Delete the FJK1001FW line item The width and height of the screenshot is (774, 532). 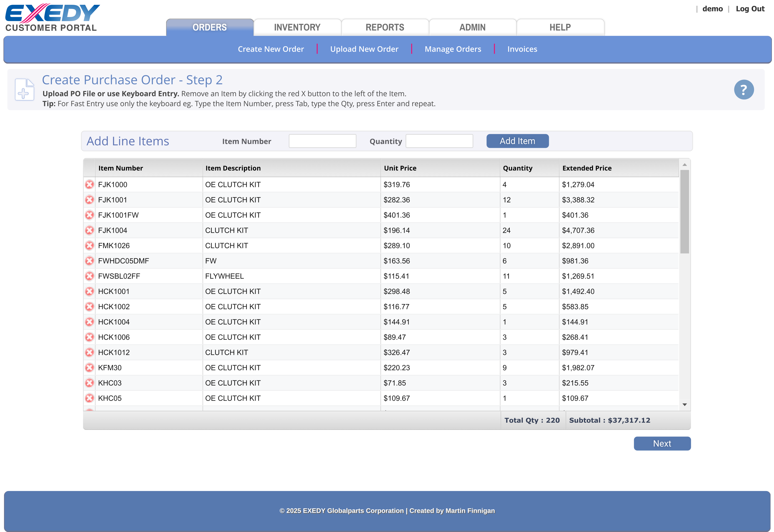89,215
